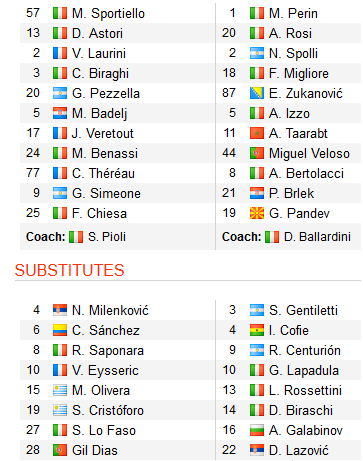Screen dimensions: 363x461
Task: Click the Italian flag beside M. Sportiello
Action: coord(60,13)
